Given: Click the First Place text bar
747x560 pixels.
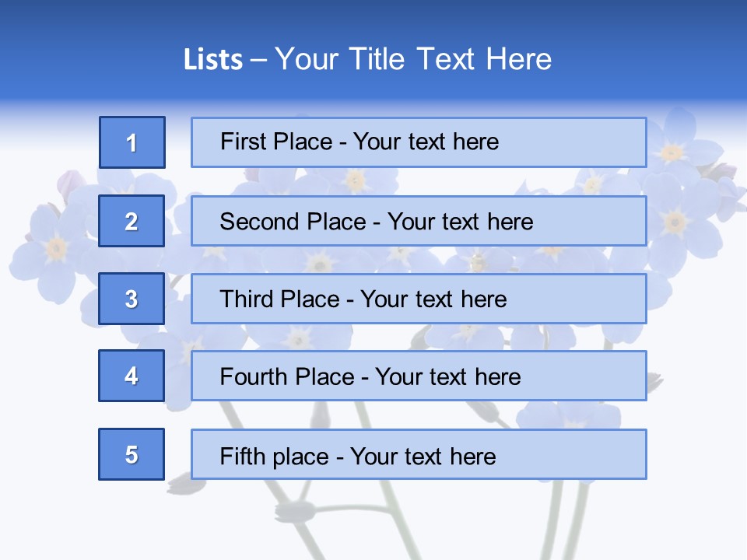Looking at the screenshot, I should (x=419, y=142).
